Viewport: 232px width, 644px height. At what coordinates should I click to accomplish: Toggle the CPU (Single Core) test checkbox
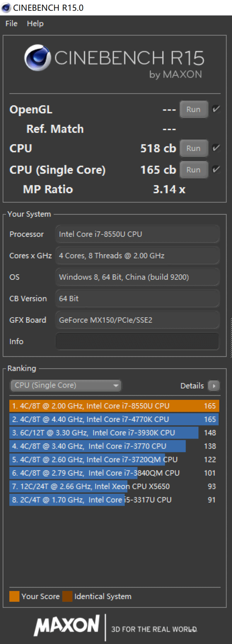click(x=216, y=169)
